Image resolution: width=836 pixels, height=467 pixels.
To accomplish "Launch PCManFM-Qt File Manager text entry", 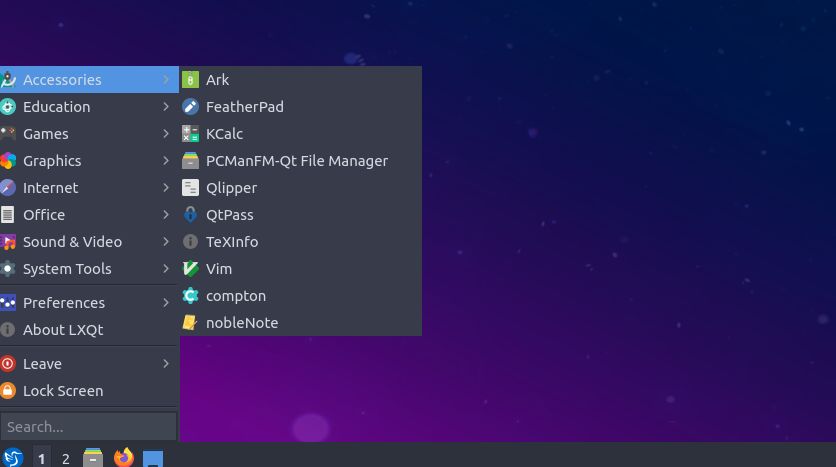I will [296, 161].
